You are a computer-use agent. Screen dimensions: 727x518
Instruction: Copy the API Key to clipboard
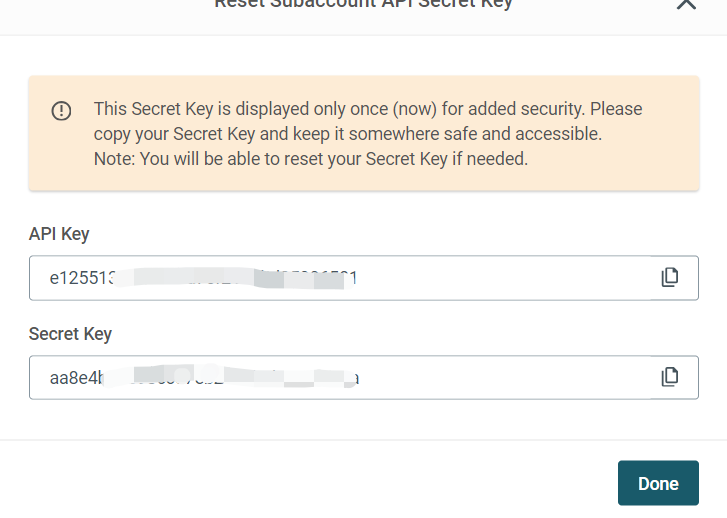pos(670,277)
